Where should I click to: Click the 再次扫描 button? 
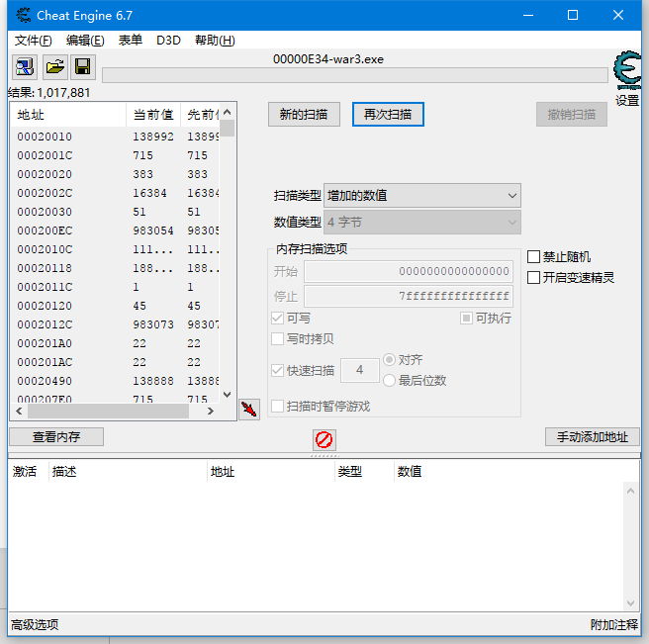pyautogui.click(x=388, y=114)
